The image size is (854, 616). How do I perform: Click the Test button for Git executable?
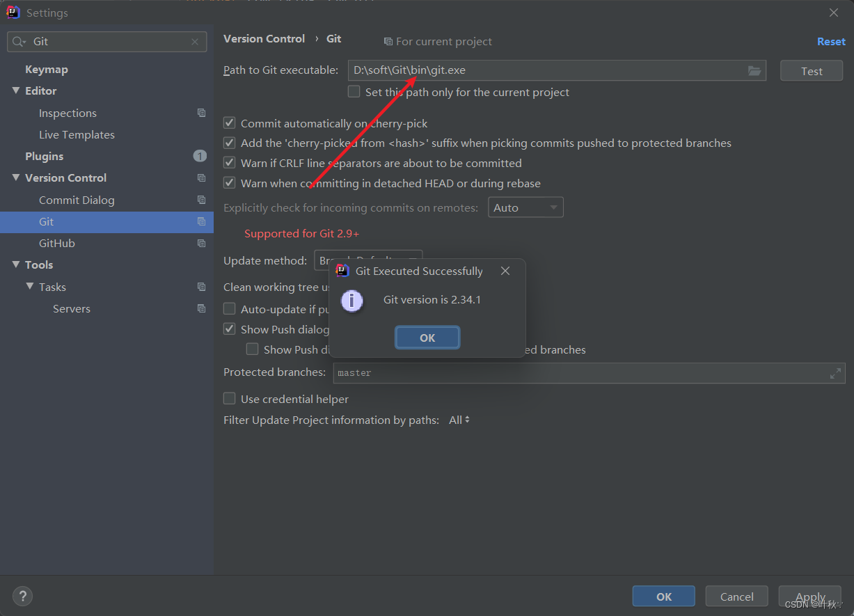[812, 71]
